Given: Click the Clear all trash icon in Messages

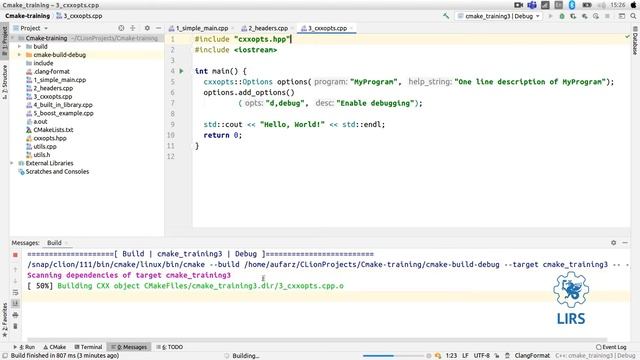Looking at the screenshot, I should pyautogui.click(x=16, y=326).
